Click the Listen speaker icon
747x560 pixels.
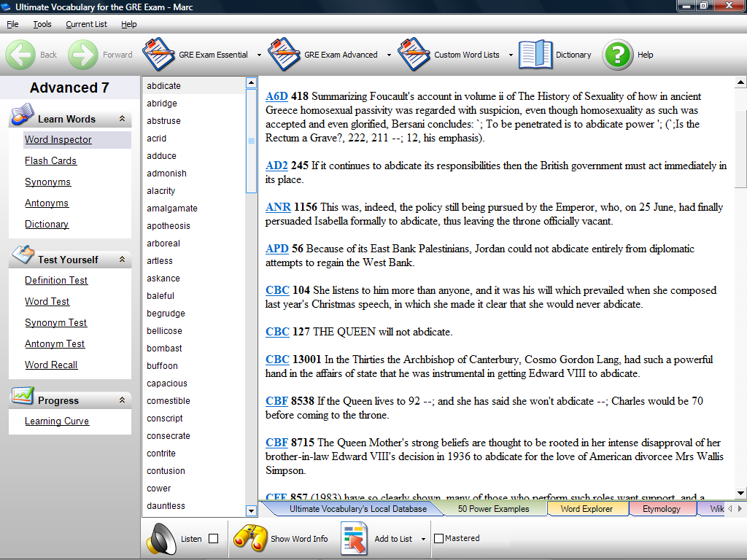pyautogui.click(x=161, y=539)
